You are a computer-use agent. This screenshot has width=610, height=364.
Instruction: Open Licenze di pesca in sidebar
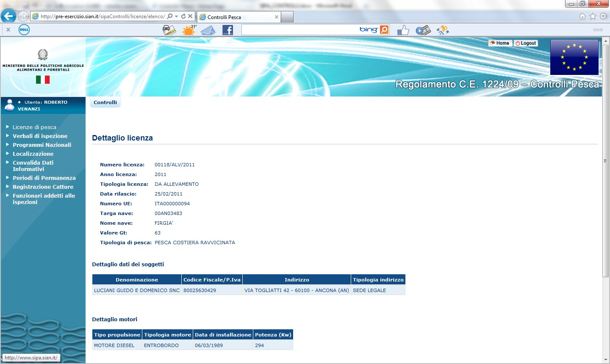[x=34, y=127]
